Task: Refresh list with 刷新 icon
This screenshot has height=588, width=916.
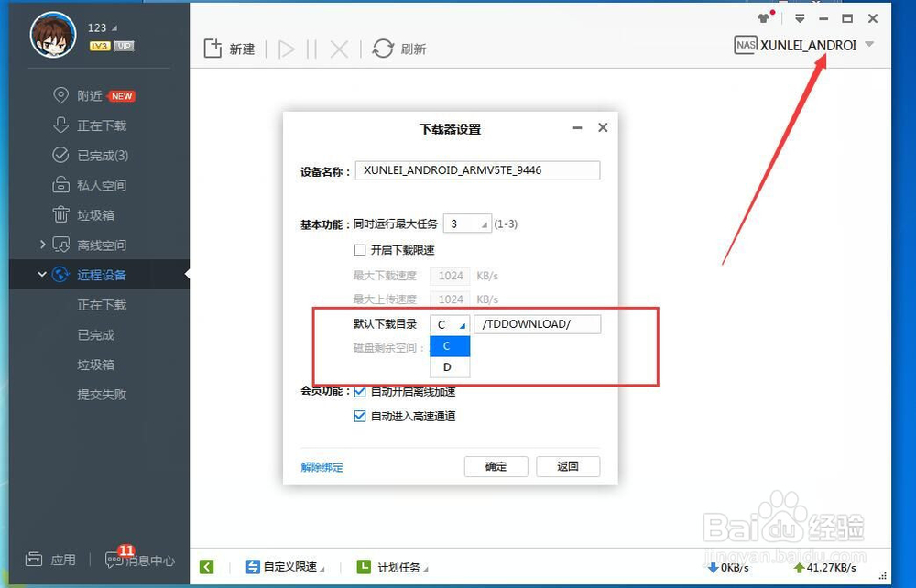Action: click(x=383, y=49)
